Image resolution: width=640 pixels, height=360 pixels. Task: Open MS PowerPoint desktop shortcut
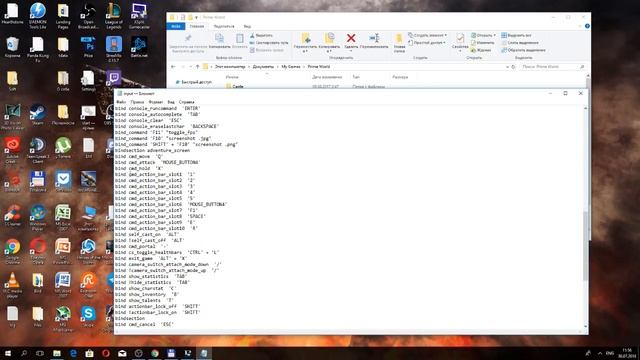coord(63,251)
